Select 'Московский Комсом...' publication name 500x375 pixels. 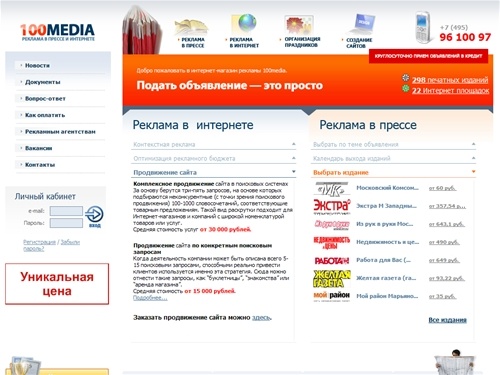click(387, 188)
